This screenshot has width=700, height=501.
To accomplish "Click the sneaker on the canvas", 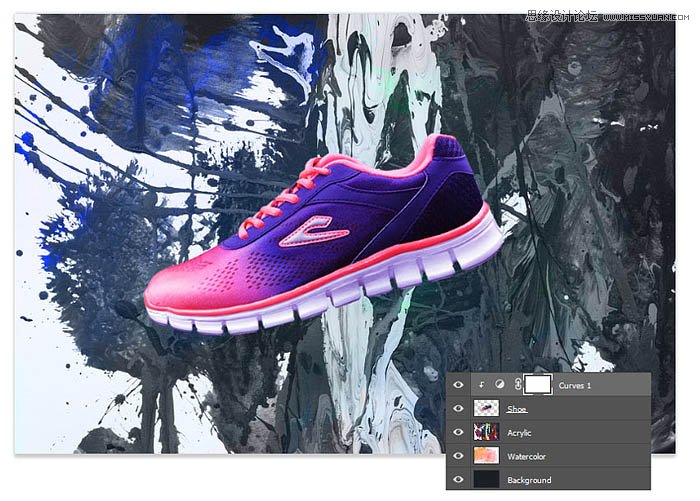I will coord(330,240).
